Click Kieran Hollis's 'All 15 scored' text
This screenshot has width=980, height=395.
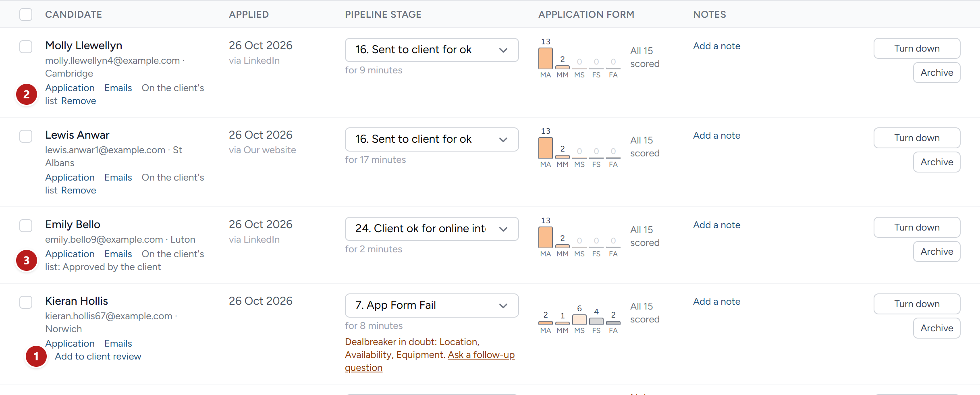pos(645,313)
